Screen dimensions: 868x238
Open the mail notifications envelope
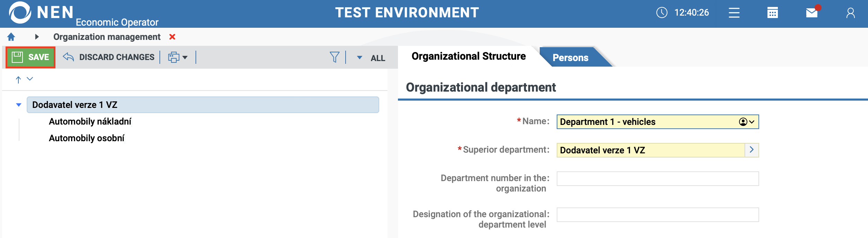point(811,13)
